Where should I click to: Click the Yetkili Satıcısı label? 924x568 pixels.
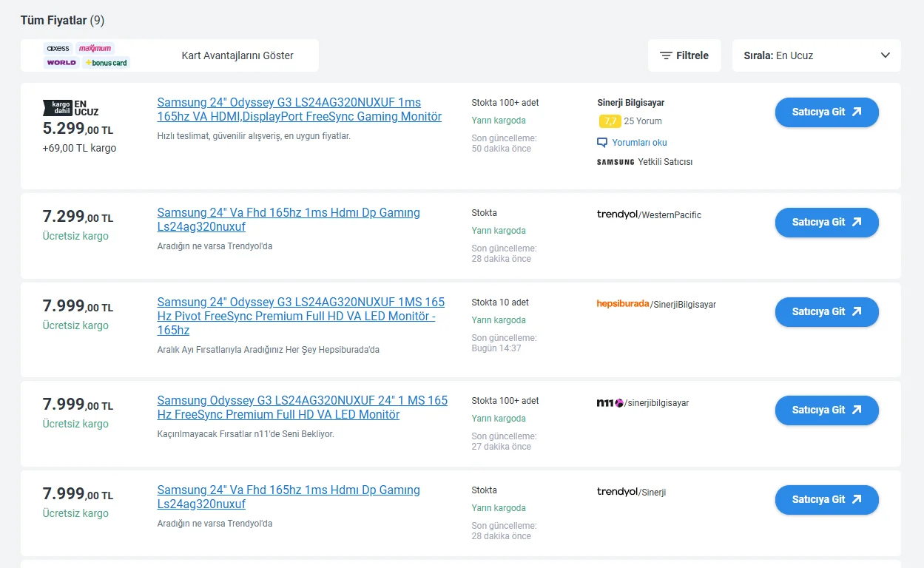click(665, 162)
